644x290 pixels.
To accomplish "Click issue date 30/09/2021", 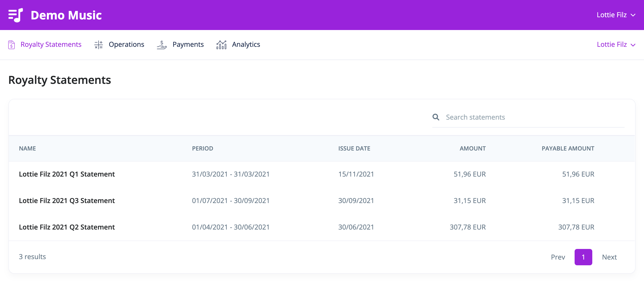I will [356, 200].
